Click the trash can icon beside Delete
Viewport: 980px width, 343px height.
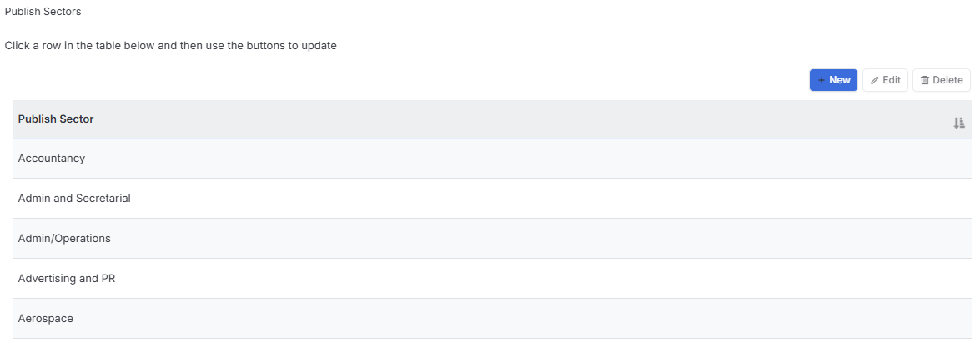click(x=925, y=80)
